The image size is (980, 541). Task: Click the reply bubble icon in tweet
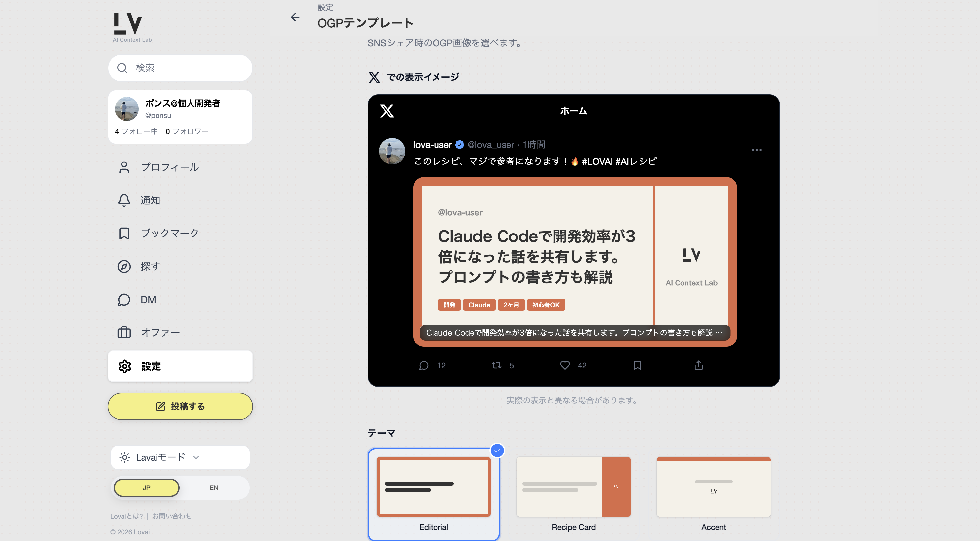423,365
